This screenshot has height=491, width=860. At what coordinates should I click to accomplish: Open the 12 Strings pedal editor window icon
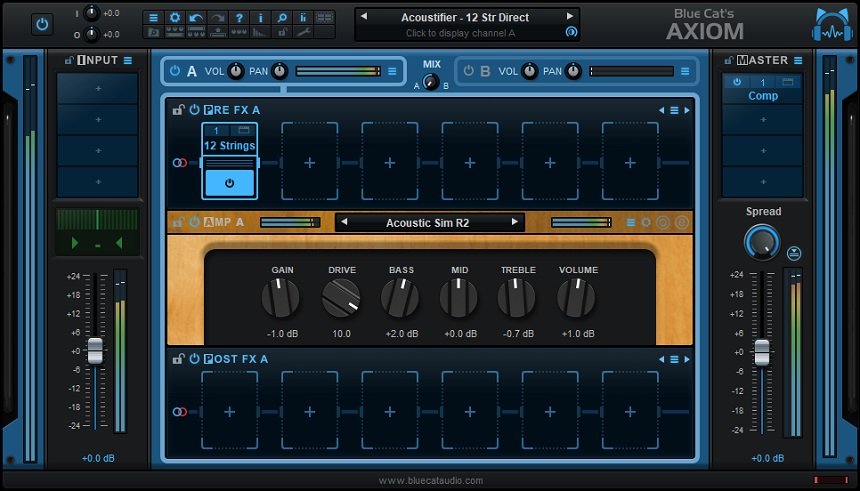tap(244, 130)
